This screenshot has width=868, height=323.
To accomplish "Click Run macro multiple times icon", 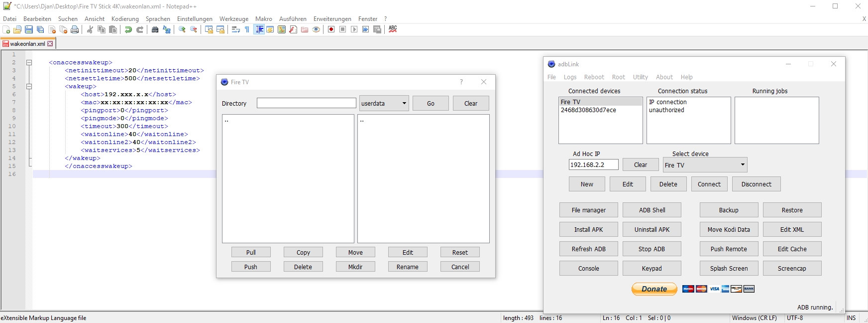I will [x=365, y=29].
